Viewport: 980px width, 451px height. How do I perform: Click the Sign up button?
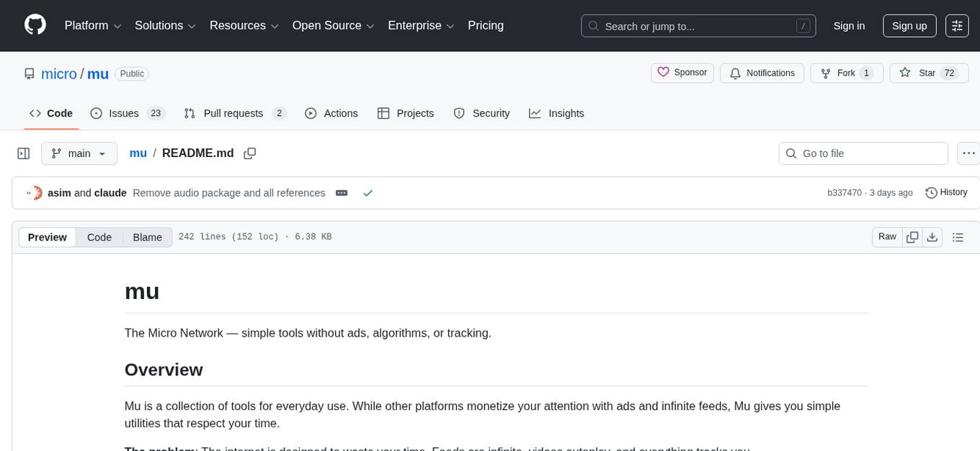coord(909,26)
